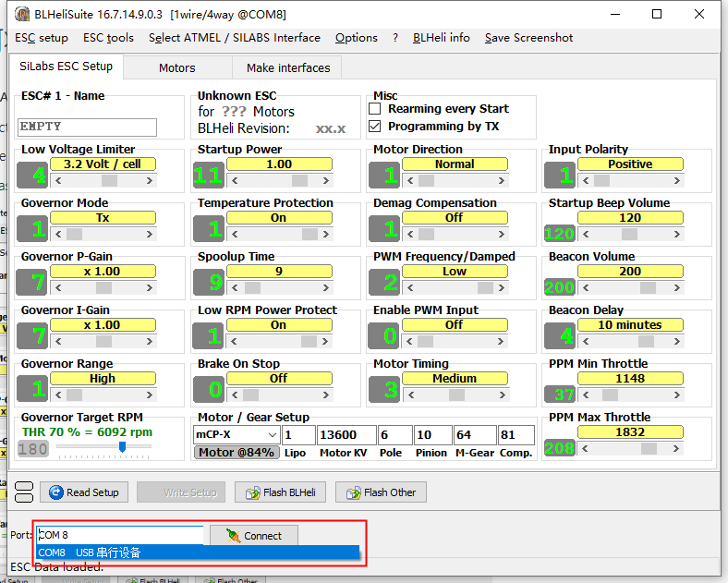Screen dimensions: 728x583
Task: Open the ESC tools menu
Action: pyautogui.click(x=108, y=38)
